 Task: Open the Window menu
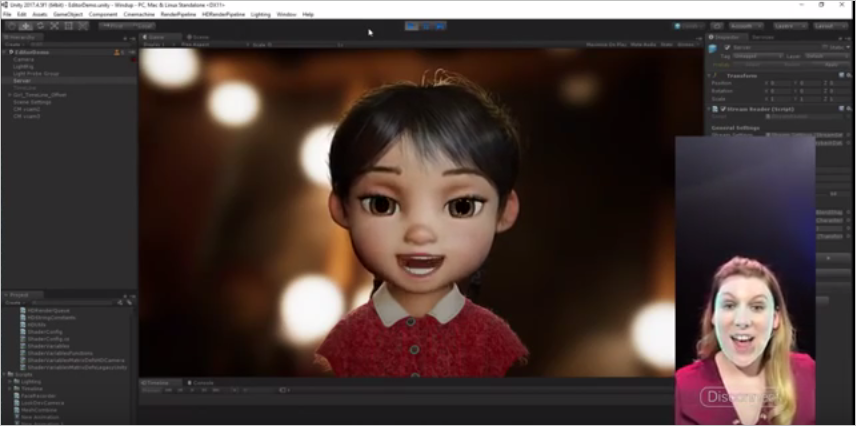286,14
